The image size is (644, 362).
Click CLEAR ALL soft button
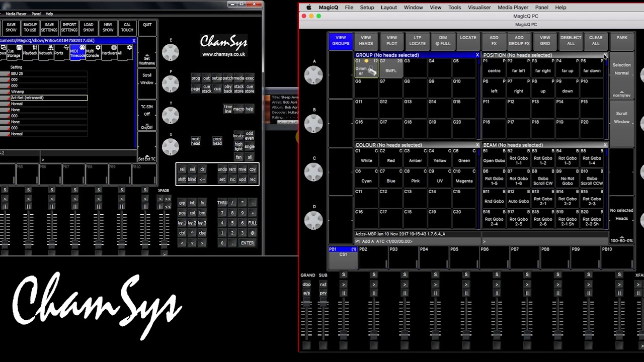coord(596,41)
